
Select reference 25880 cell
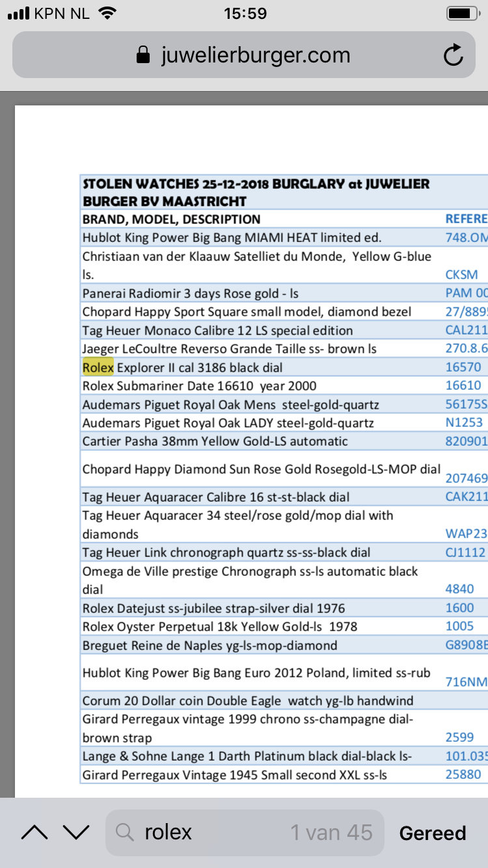tap(463, 774)
